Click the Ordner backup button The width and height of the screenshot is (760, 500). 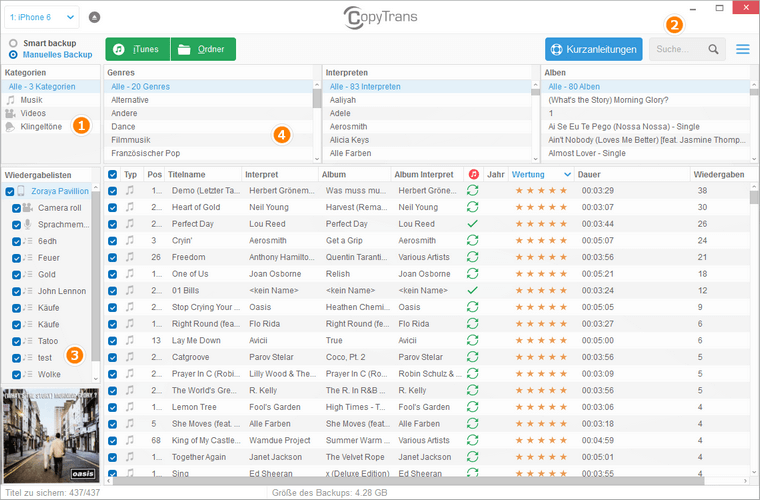click(203, 49)
